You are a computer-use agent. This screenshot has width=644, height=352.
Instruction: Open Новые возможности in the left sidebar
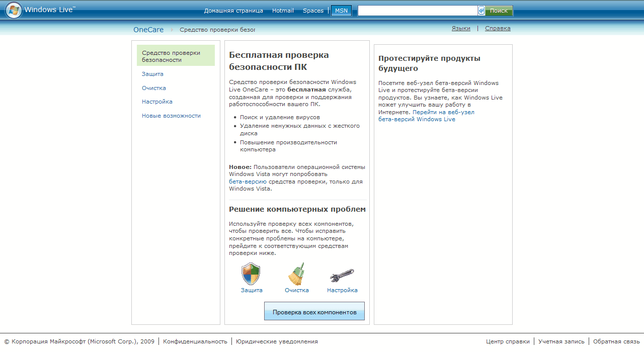coord(171,116)
